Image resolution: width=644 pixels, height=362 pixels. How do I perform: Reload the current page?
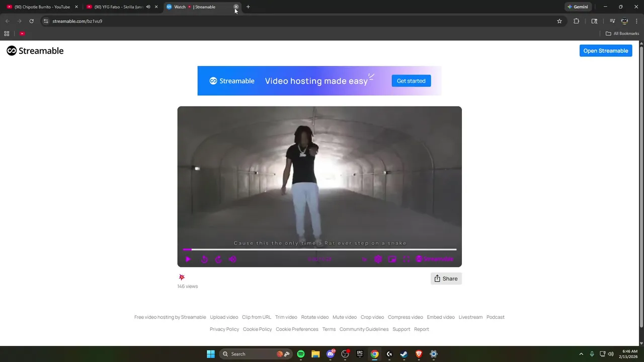click(x=31, y=21)
